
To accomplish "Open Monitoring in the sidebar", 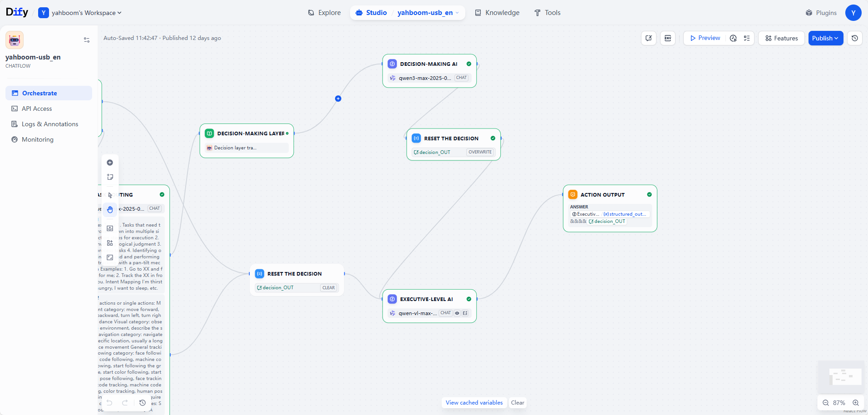I will click(49, 139).
